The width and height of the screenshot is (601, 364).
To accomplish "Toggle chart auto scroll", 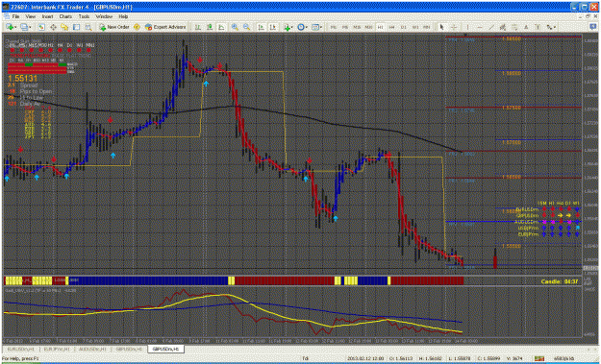I will point(261,27).
